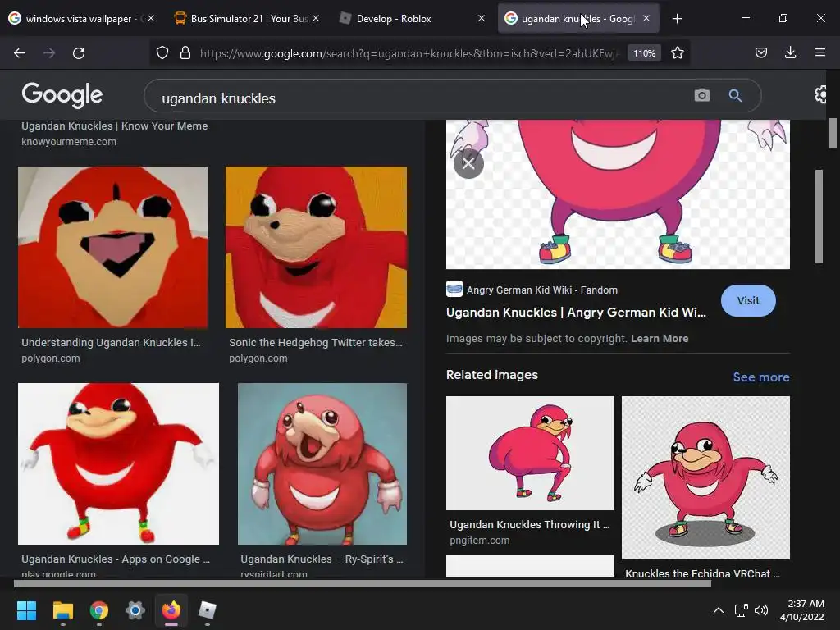Image resolution: width=840 pixels, height=630 pixels.
Task: Click the network icon in system tray
Action: (x=741, y=610)
